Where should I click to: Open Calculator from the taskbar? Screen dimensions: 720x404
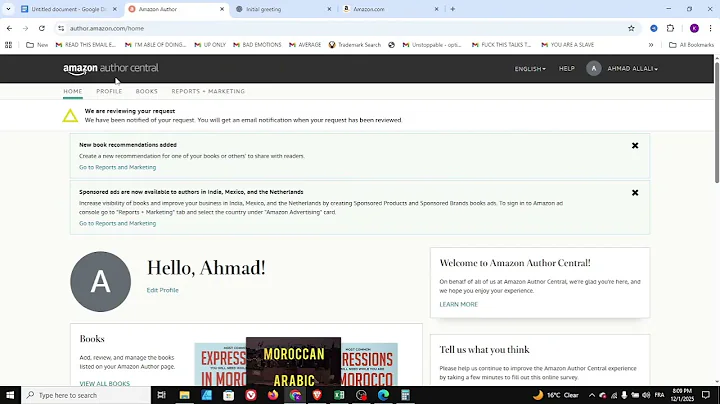[405, 395]
